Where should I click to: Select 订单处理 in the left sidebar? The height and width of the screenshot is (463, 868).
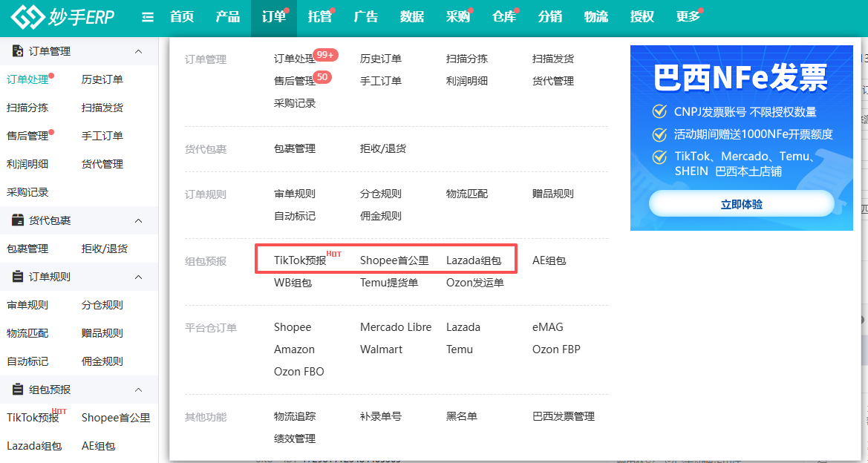pyautogui.click(x=27, y=79)
